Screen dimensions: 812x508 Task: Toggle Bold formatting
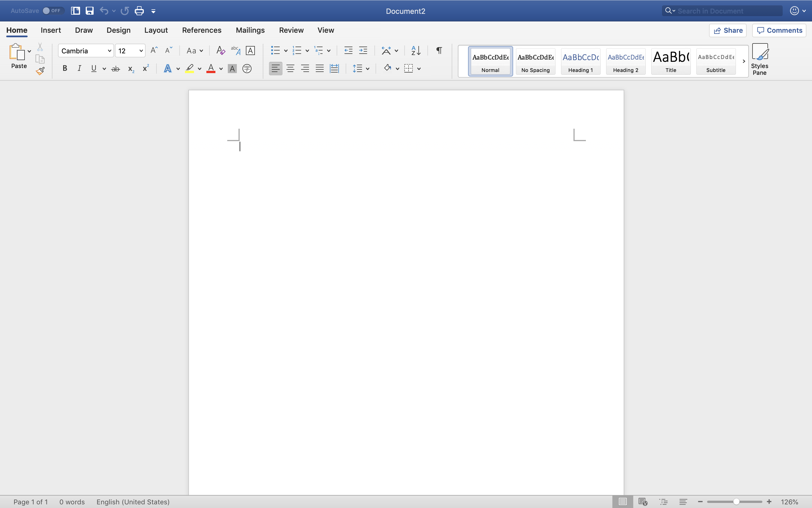(x=65, y=69)
